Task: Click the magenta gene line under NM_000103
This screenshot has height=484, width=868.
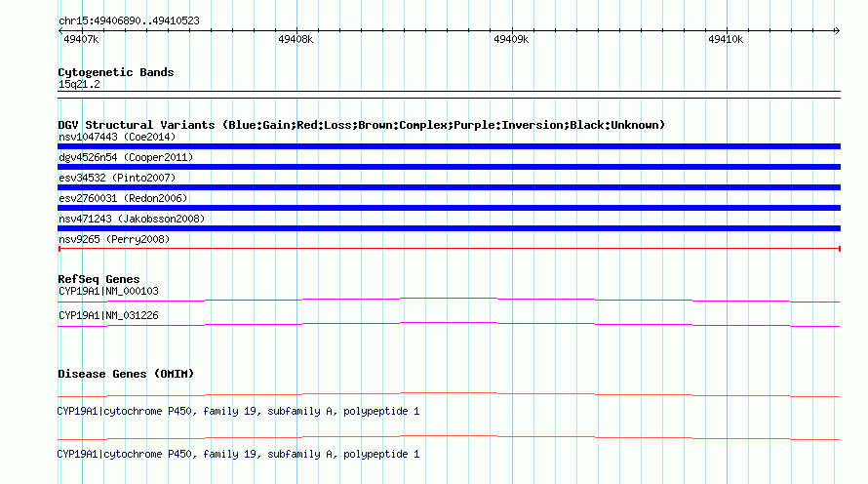Action: 449,300
